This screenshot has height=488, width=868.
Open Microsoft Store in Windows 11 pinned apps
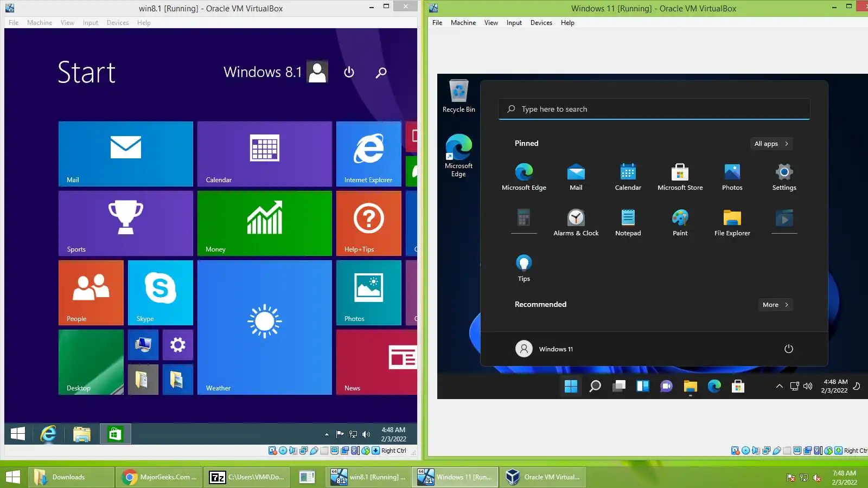point(680,177)
